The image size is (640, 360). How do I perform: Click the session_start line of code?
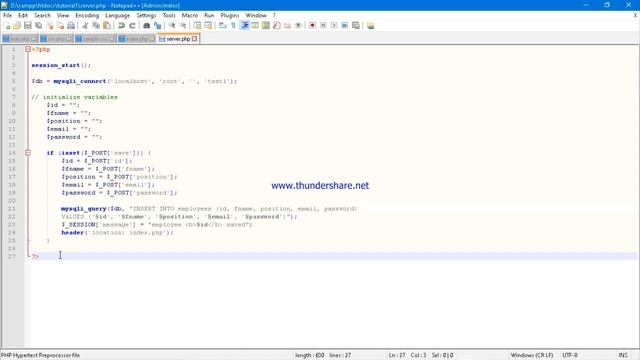point(61,65)
